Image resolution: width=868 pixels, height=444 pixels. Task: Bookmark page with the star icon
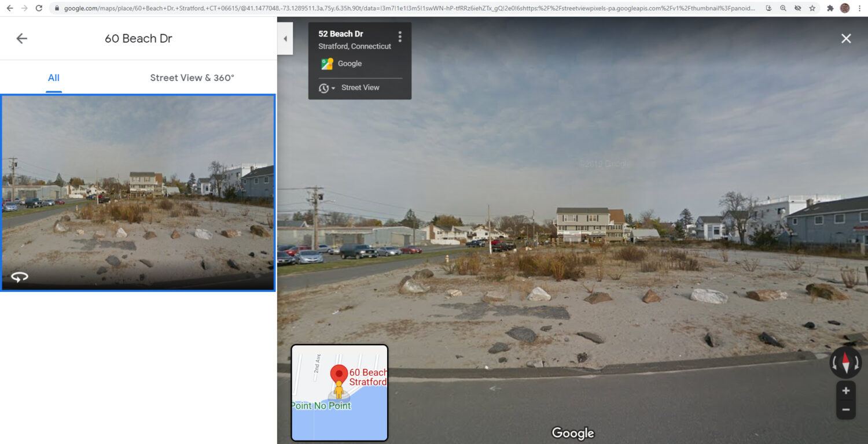point(812,8)
